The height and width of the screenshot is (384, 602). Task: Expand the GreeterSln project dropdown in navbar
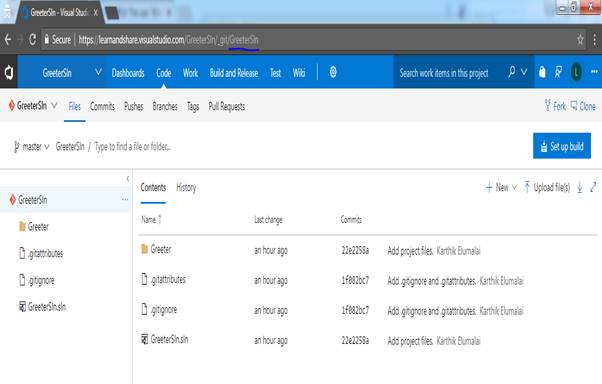[x=98, y=72]
